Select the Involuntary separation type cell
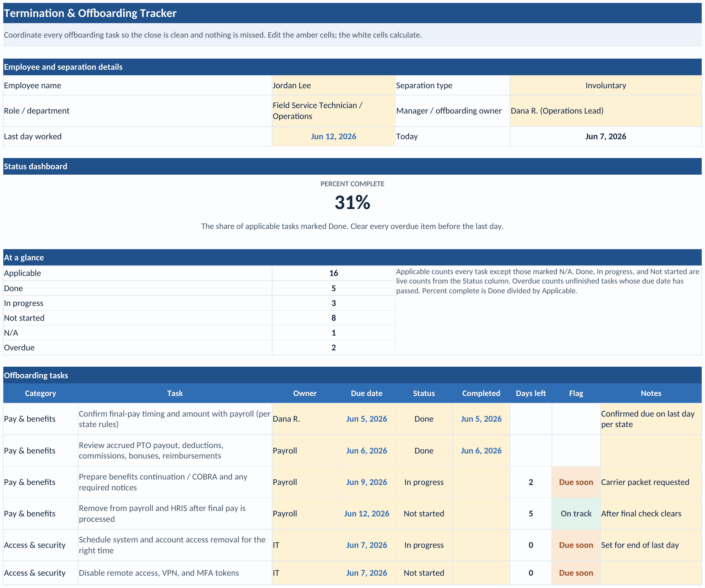This screenshot has height=588, width=705. pyautogui.click(x=605, y=85)
